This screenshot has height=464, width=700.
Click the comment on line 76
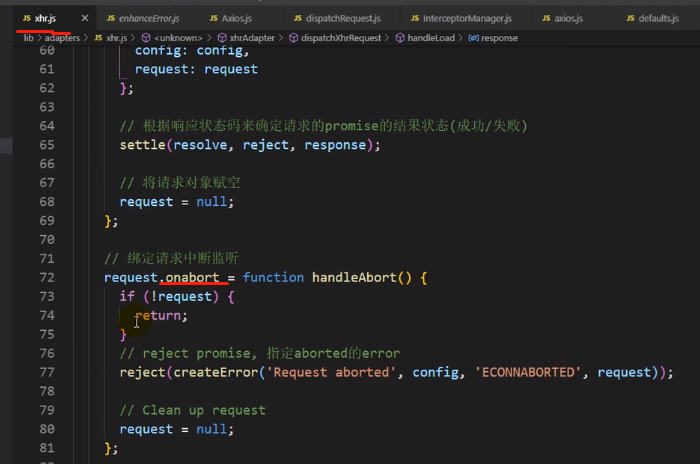pyautogui.click(x=260, y=354)
